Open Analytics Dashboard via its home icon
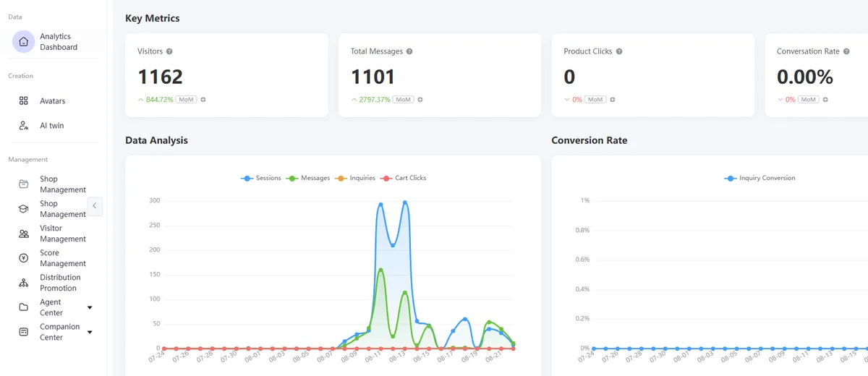This screenshot has width=868, height=376. [24, 42]
